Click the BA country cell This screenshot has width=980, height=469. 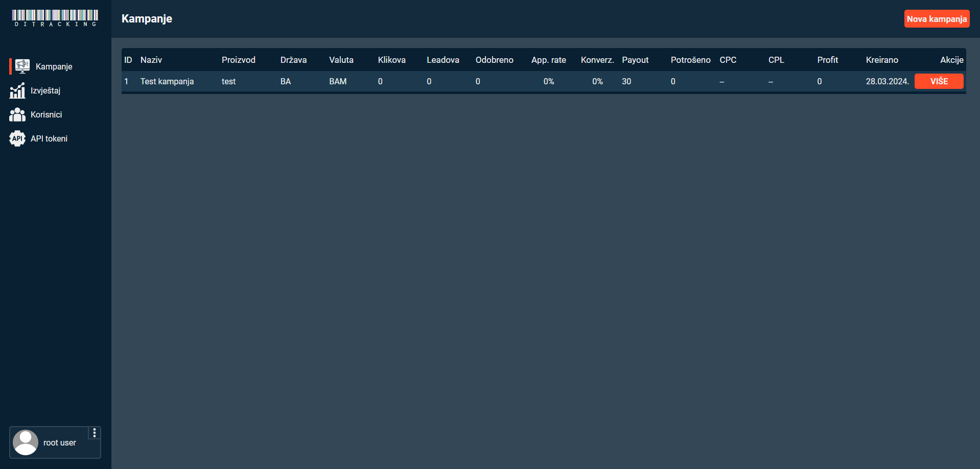point(286,81)
